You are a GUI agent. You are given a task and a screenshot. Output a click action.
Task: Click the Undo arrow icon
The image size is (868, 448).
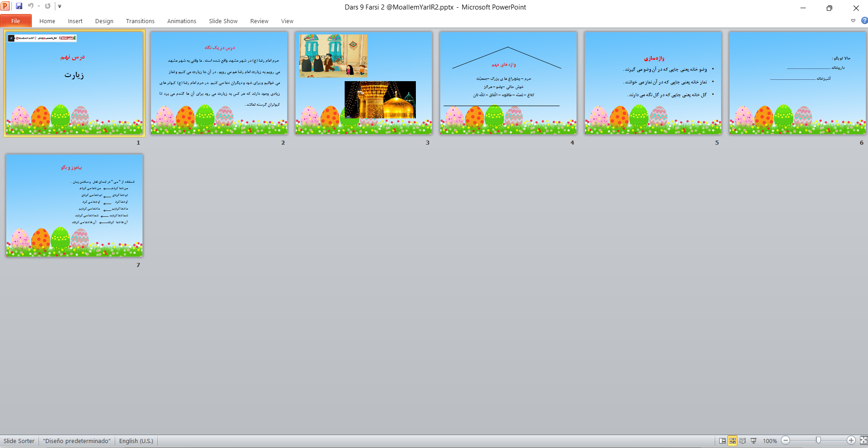31,6
